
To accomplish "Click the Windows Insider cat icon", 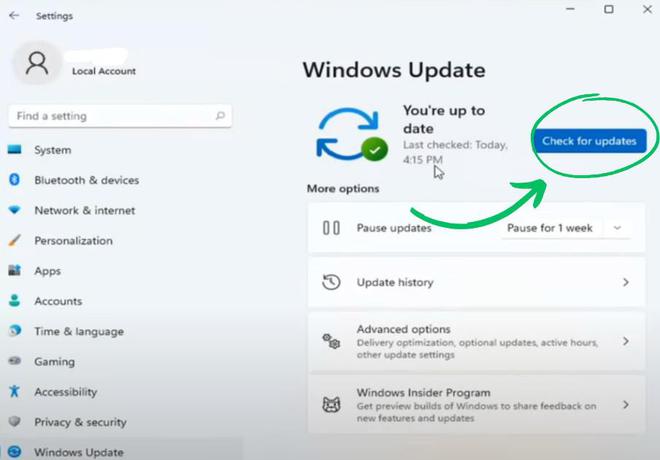I will tap(331, 405).
